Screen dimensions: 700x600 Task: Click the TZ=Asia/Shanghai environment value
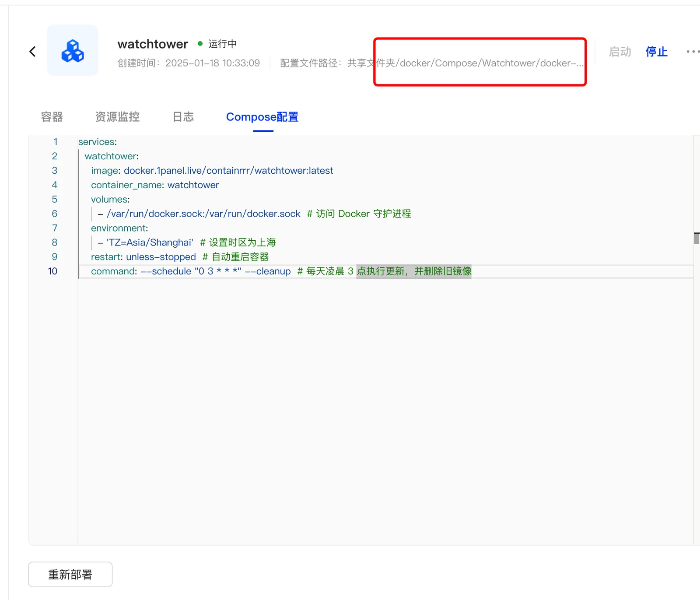149,242
